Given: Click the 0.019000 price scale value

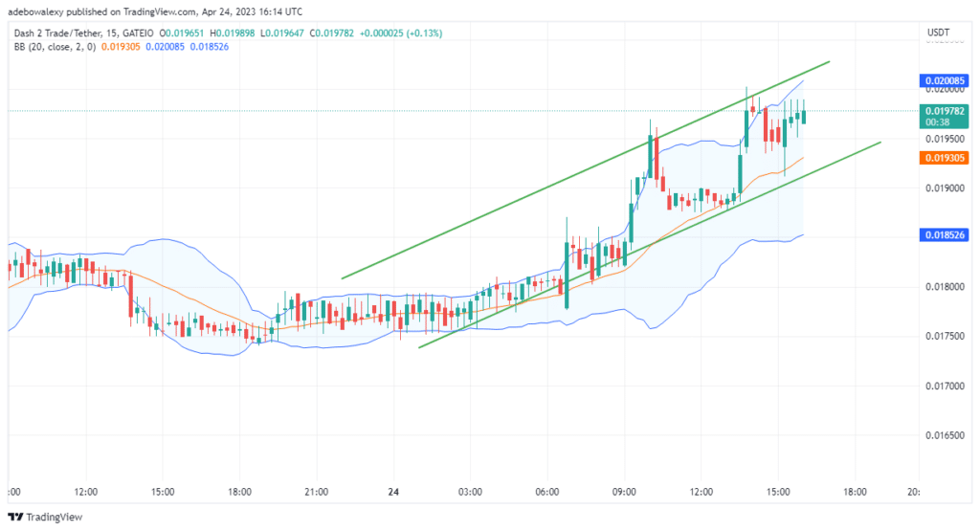Looking at the screenshot, I should (945, 188).
